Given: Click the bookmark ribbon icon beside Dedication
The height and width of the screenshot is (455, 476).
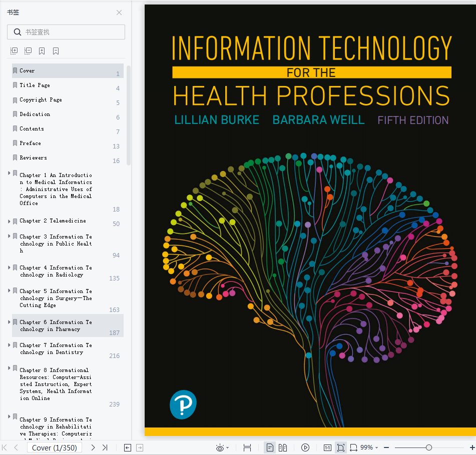Looking at the screenshot, I should click(15, 114).
